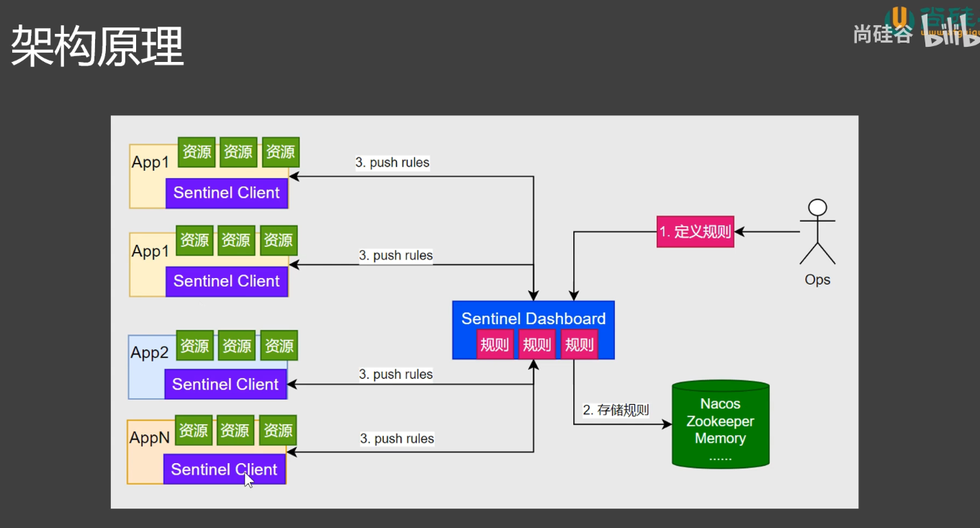This screenshot has height=528, width=980.
Task: Select the green storage cylinder shape
Action: pos(720,424)
